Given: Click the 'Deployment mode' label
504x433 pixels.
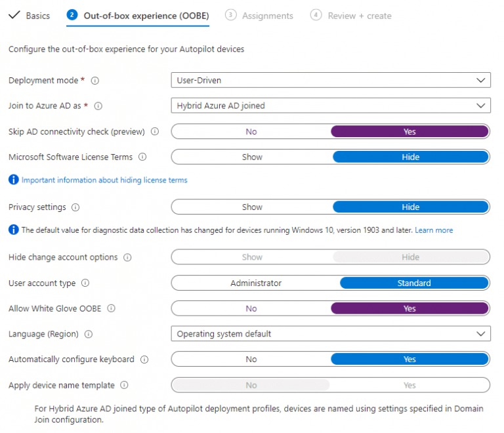Looking at the screenshot, I should click(x=43, y=80).
